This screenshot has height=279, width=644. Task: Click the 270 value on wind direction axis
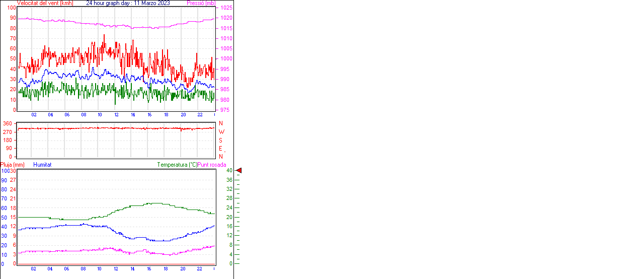[x=7, y=131]
